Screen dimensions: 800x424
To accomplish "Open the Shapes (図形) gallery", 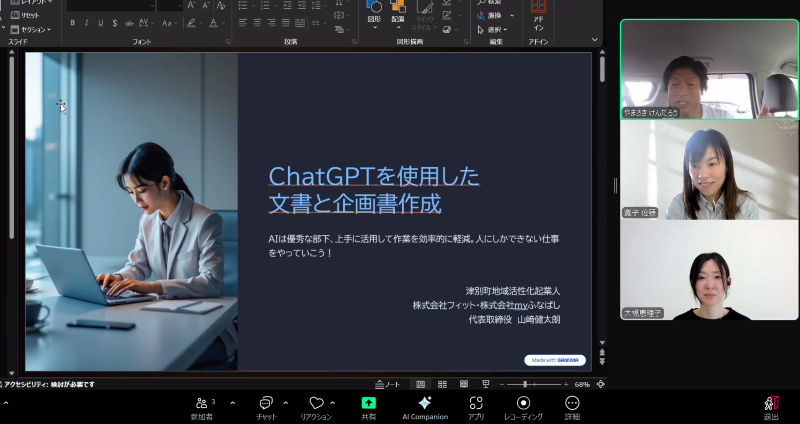I will click(374, 15).
